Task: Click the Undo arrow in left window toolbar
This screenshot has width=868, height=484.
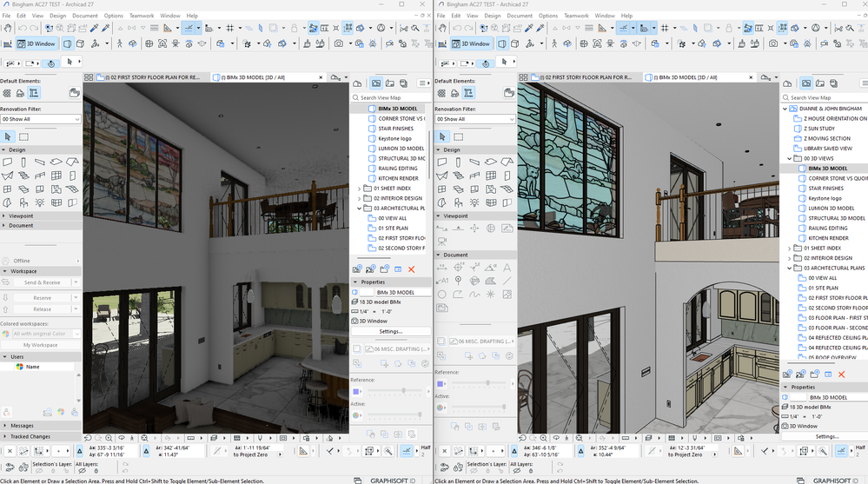Action: coord(22,28)
